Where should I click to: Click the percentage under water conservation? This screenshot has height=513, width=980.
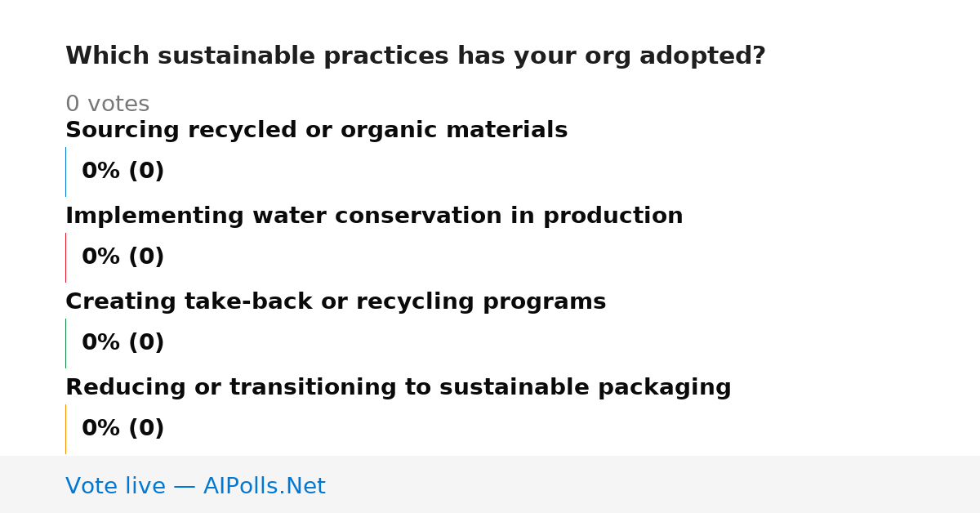122,257
